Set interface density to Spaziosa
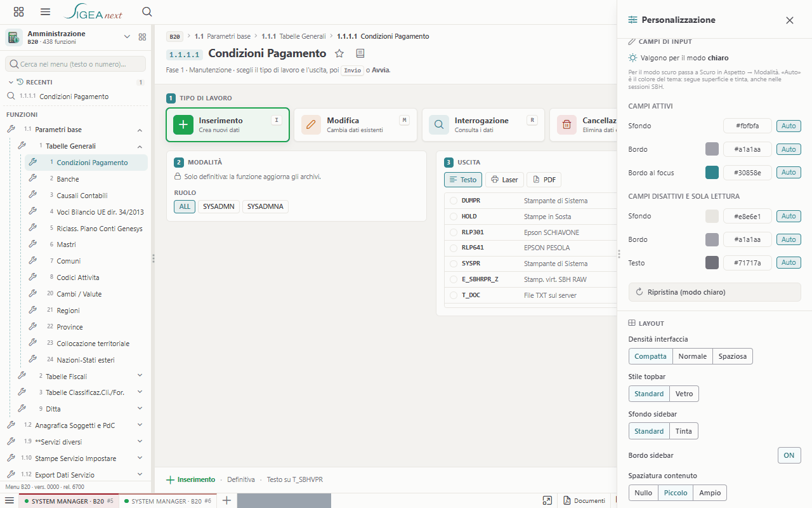Screen dimensions: 812x508 click(733, 356)
